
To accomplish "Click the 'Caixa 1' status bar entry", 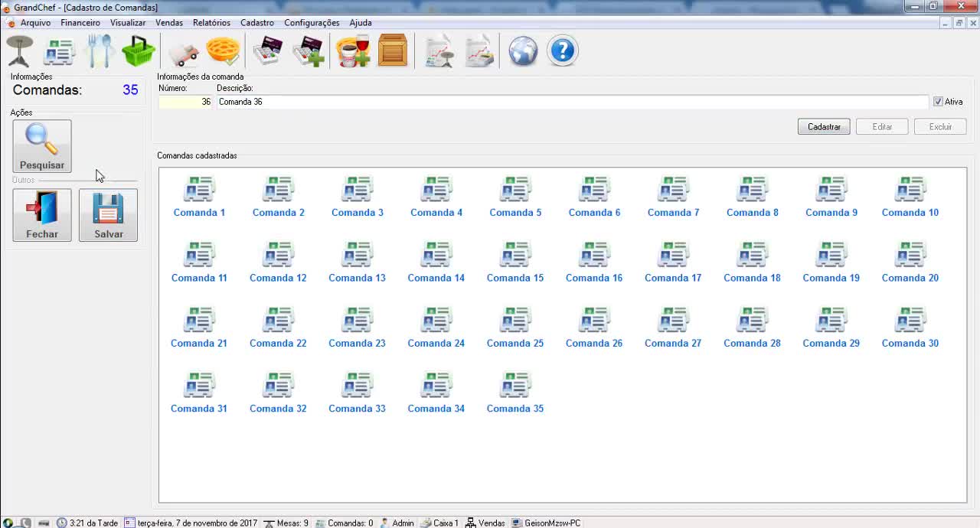I will tap(439, 523).
